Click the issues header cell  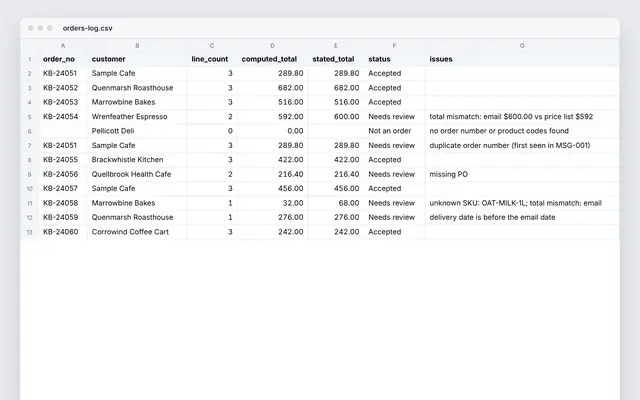click(x=522, y=59)
